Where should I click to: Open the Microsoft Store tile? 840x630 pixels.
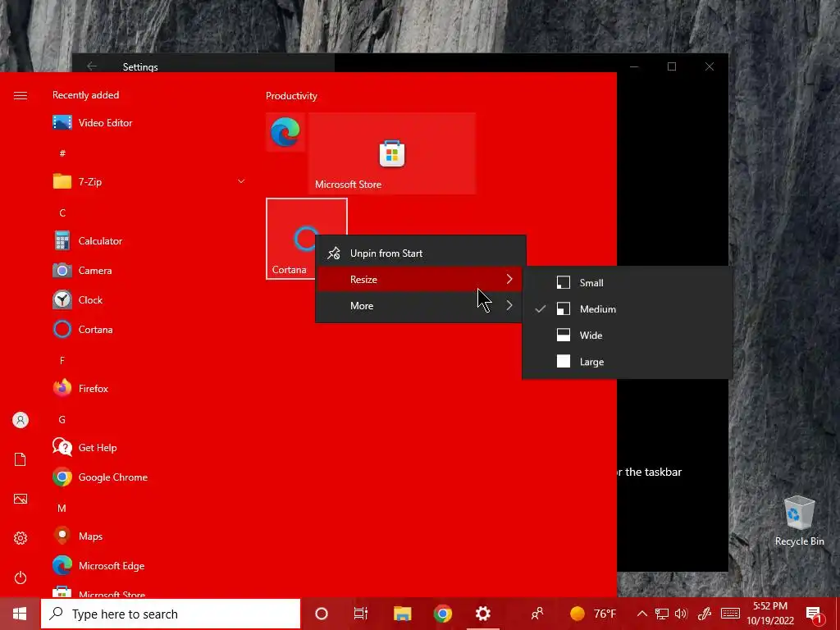point(392,153)
